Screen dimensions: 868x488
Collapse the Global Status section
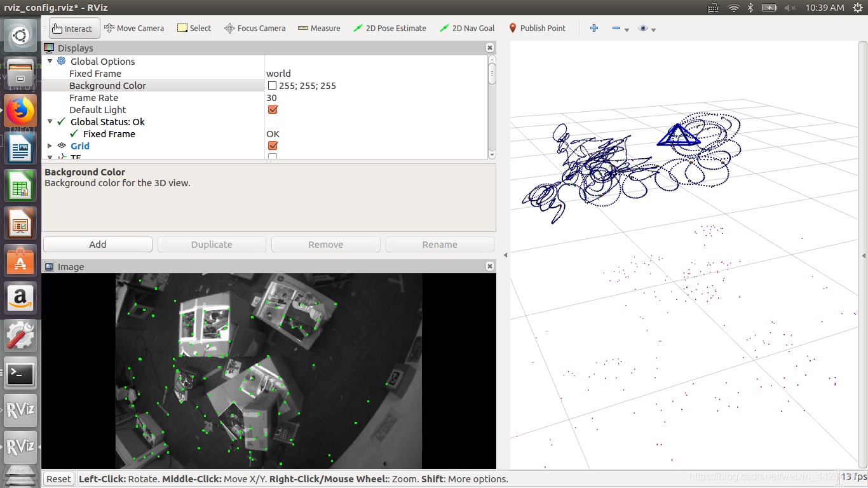tap(50, 121)
